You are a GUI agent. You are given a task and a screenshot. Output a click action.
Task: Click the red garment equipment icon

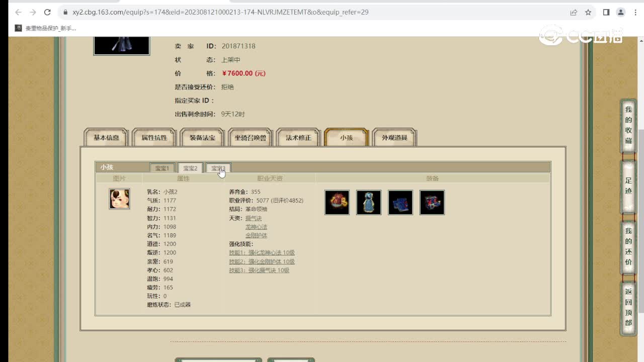[337, 202]
